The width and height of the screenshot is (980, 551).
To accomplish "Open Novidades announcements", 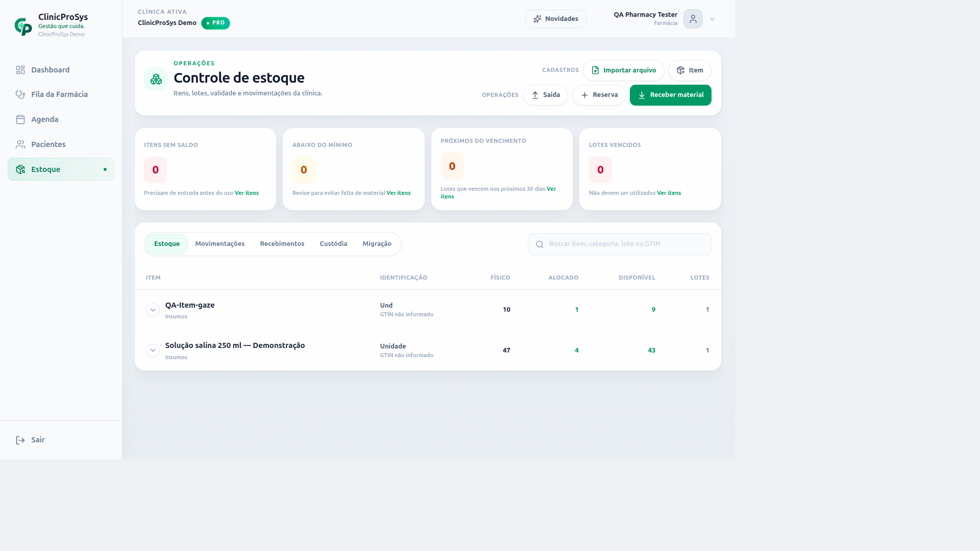I will click(x=555, y=19).
